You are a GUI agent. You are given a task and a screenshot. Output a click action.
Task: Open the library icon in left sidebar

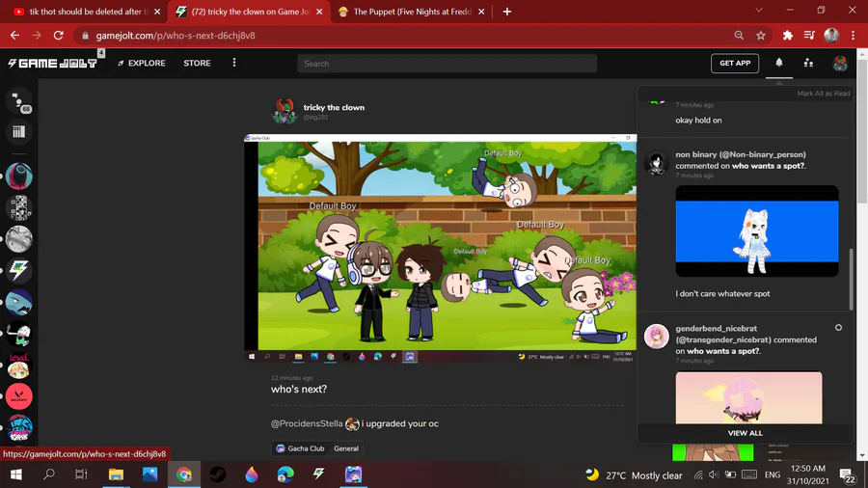tap(19, 132)
